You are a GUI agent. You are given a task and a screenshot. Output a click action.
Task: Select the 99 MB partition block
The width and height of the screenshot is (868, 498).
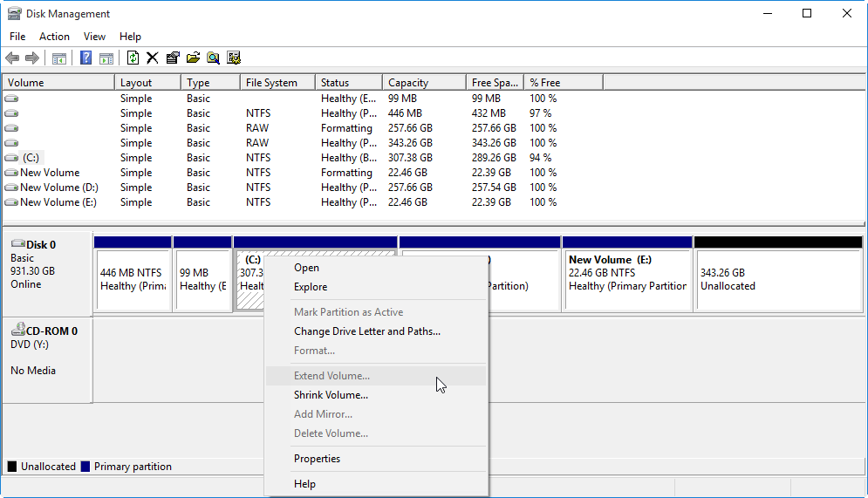coord(202,279)
